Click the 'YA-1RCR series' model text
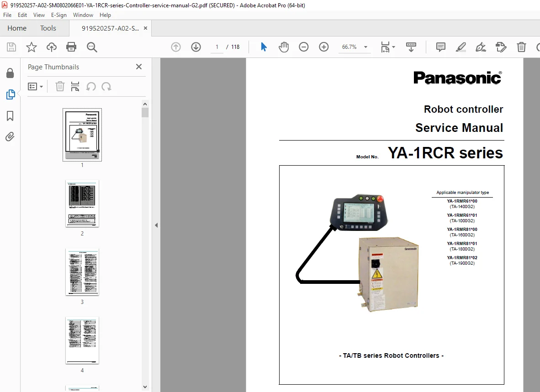 coord(445,153)
